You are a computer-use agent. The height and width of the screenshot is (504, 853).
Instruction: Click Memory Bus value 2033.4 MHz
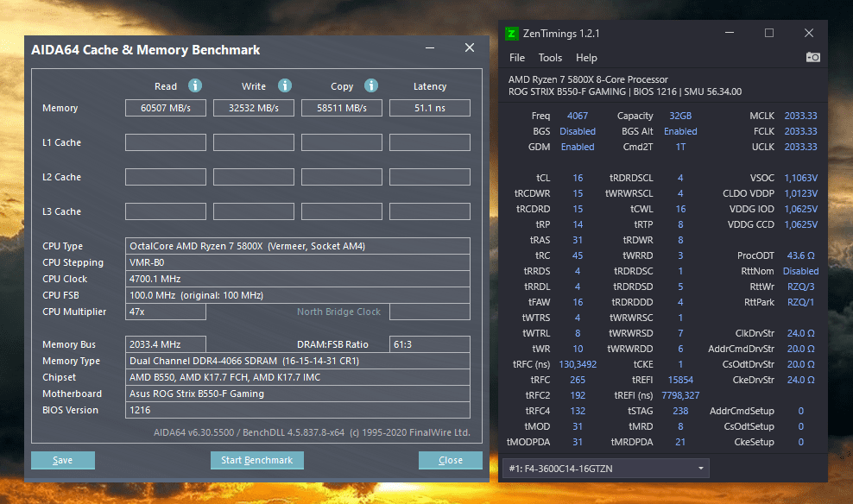point(166,344)
